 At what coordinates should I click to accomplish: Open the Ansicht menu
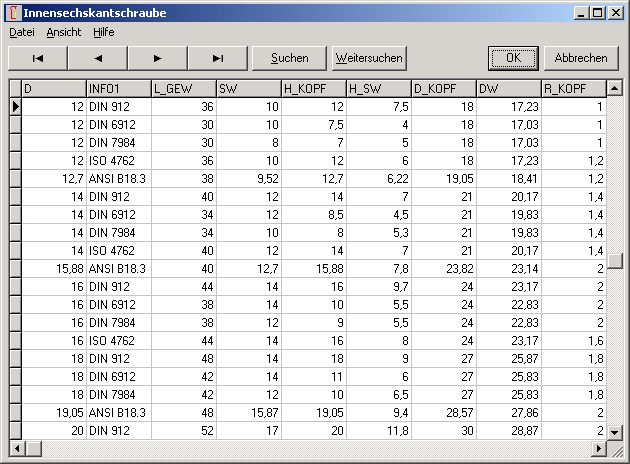tap(63, 32)
